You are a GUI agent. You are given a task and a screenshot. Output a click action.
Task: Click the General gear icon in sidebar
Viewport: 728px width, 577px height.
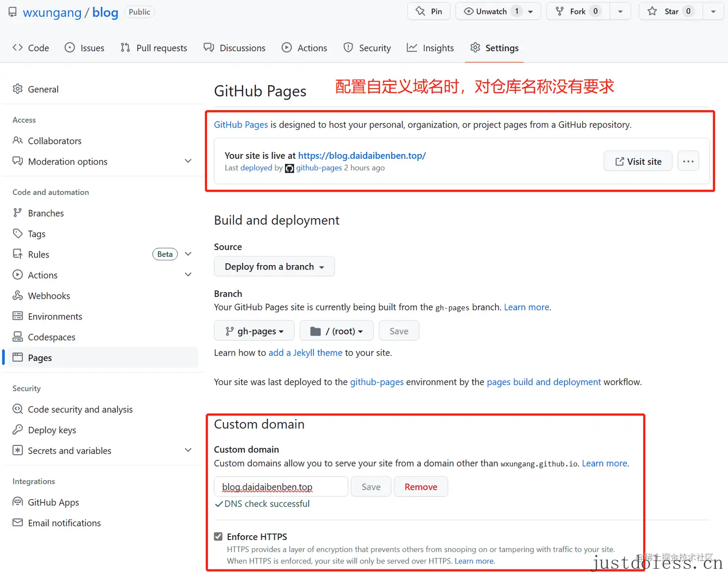tap(18, 89)
